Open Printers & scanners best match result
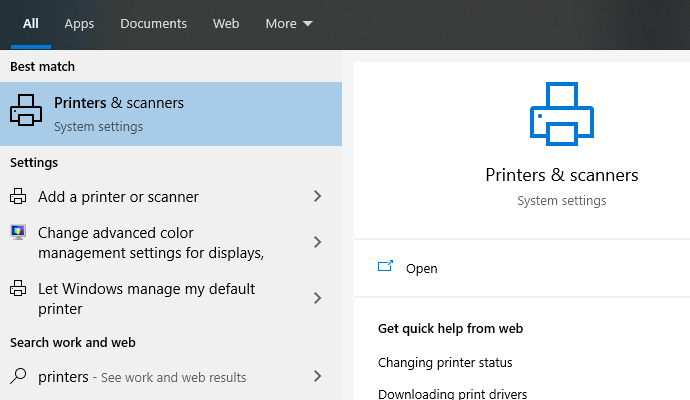690x400 pixels. [171, 114]
